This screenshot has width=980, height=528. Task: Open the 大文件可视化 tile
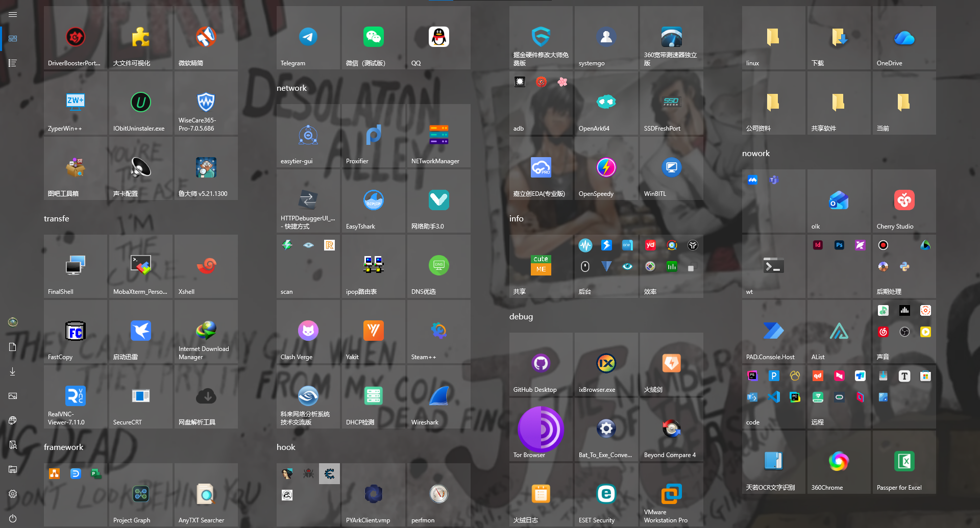tap(141, 38)
